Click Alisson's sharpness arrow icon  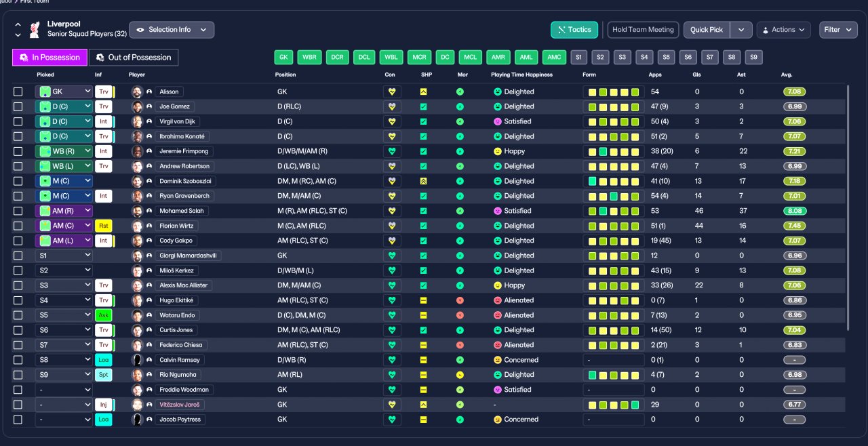(424, 92)
